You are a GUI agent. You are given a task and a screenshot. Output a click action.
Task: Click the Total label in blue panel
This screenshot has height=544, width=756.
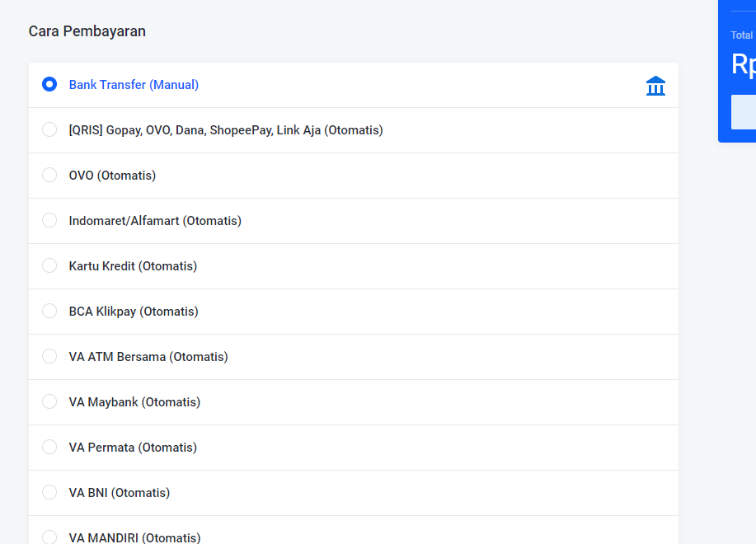point(741,35)
